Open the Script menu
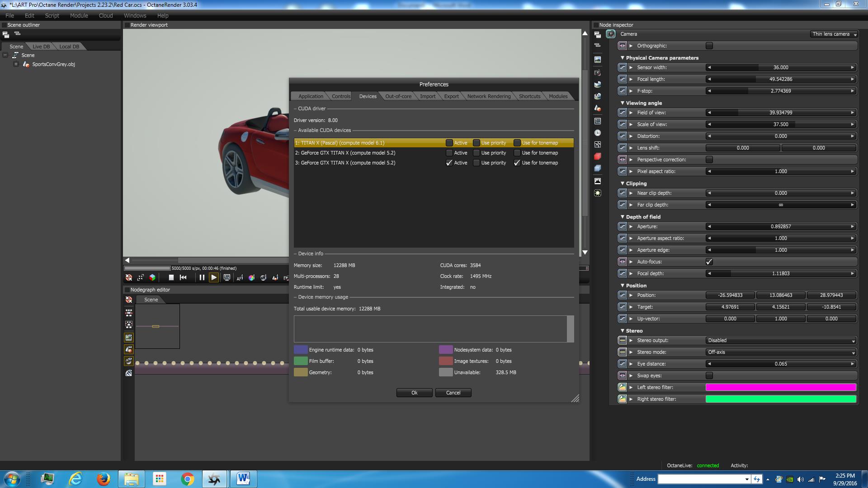This screenshot has width=868, height=488. click(52, 15)
